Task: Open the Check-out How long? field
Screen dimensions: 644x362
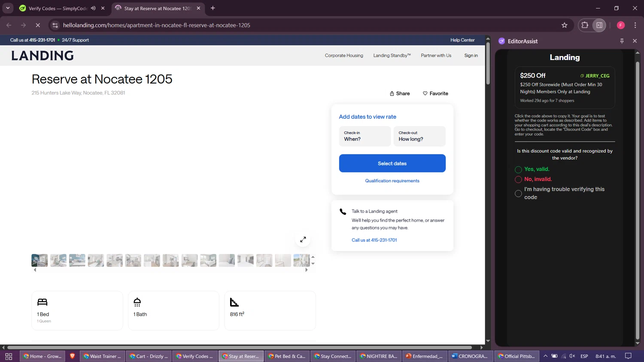Action: click(x=419, y=136)
